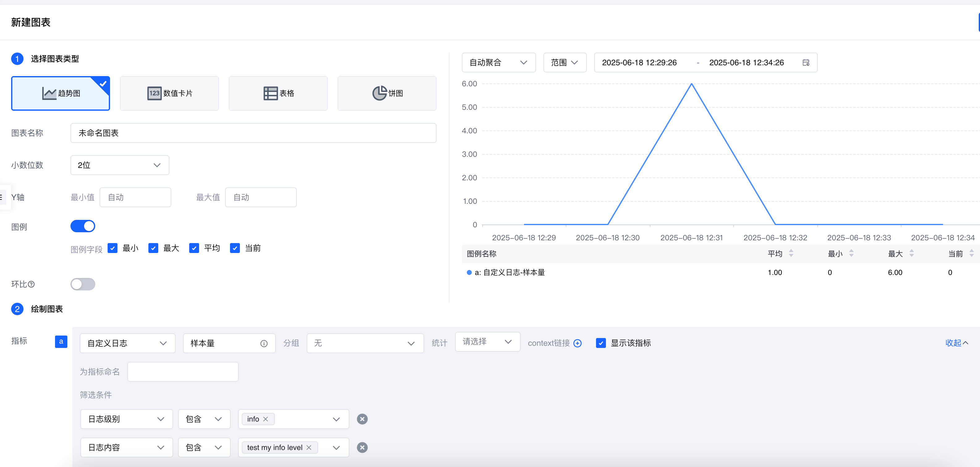Image resolution: width=980 pixels, height=467 pixels.
Task: Open the calendar date range picker icon
Action: pyautogui.click(x=806, y=63)
